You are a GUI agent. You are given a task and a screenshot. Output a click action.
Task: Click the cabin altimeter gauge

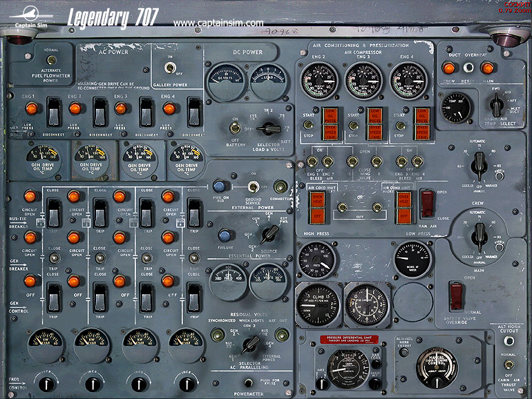pos(367,304)
